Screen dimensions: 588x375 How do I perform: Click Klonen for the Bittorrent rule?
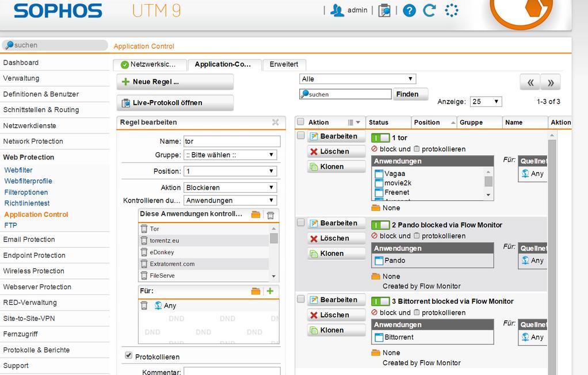click(x=336, y=330)
